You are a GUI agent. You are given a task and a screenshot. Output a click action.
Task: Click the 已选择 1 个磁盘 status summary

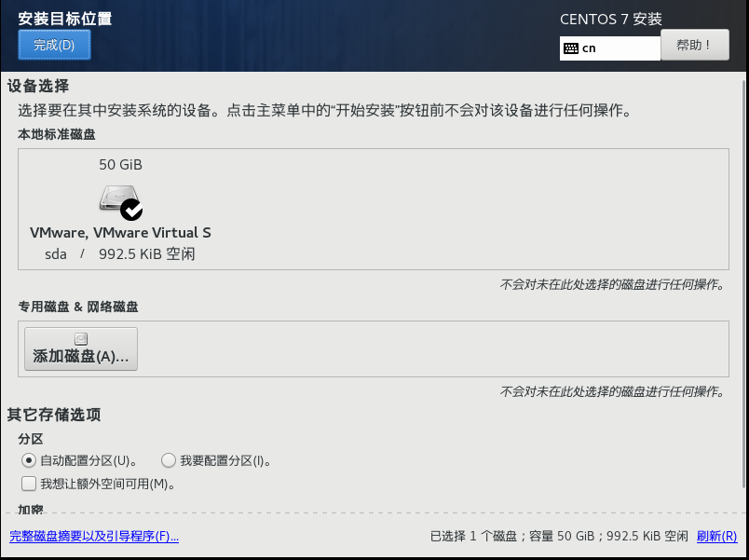pos(559,536)
